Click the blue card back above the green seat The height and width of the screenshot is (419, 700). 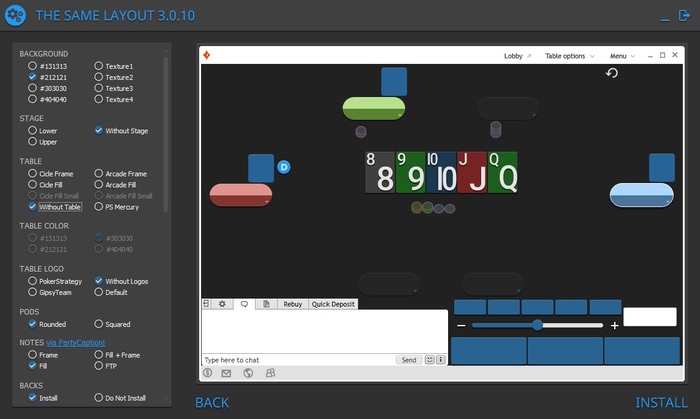tap(394, 81)
